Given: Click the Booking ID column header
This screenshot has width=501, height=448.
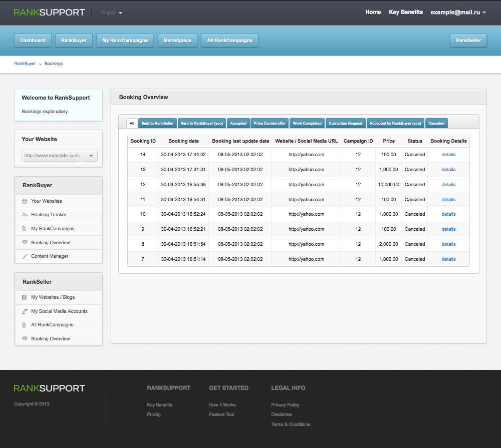Looking at the screenshot, I should click(143, 141).
